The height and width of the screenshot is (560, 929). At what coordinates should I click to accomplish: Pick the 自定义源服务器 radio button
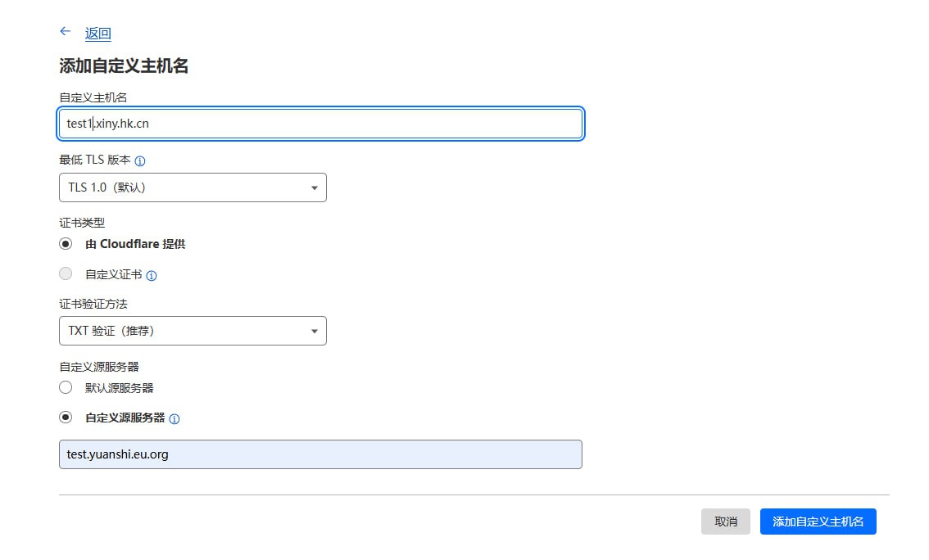click(66, 418)
